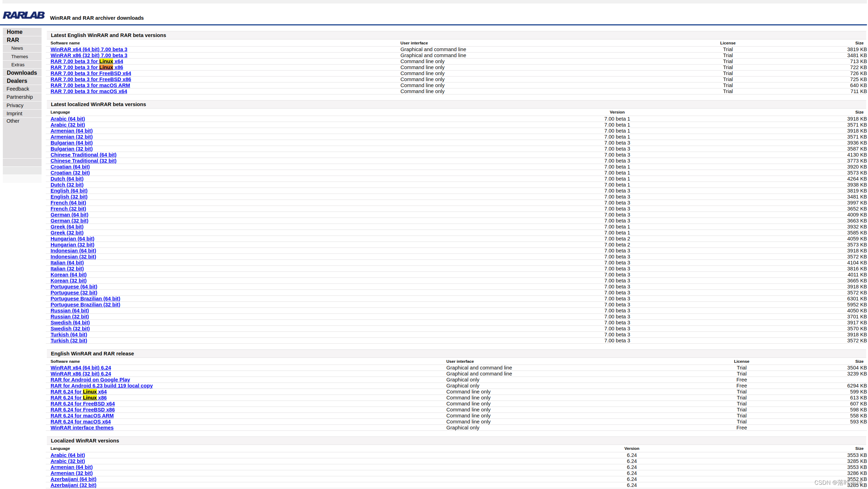The height and width of the screenshot is (489, 868).
Task: Download RAR 7.00 beta 3 for FreeBSD x64
Action: pos(91,73)
